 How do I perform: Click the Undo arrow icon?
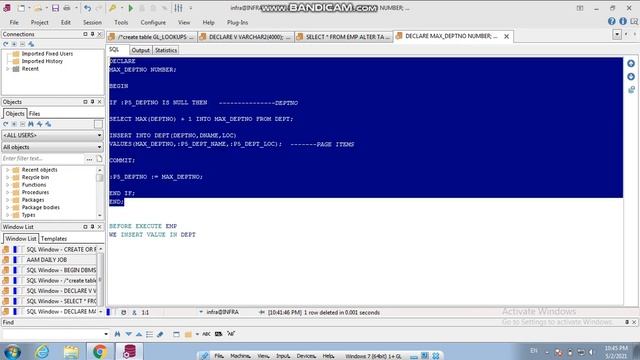(x=87, y=8)
